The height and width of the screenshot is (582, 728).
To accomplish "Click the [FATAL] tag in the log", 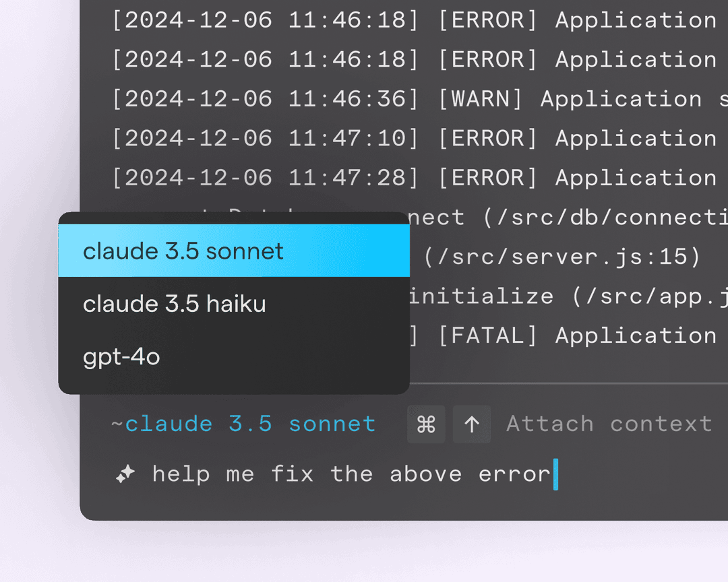I will click(488, 335).
